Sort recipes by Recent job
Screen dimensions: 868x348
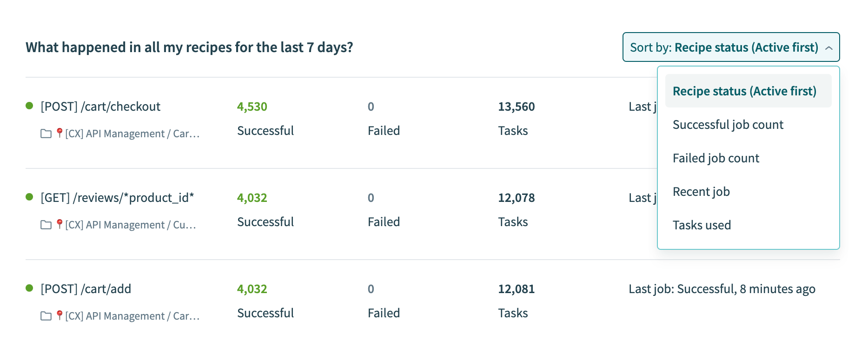(x=701, y=192)
